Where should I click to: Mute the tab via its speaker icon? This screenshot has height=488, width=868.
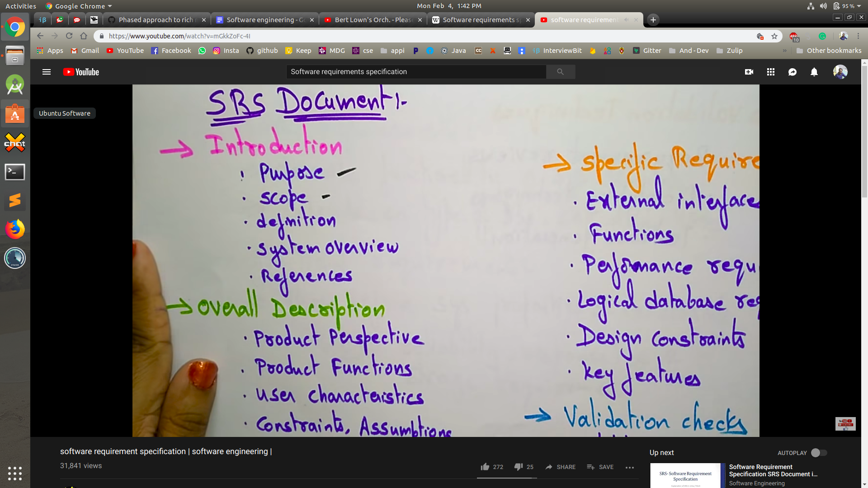pos(626,20)
